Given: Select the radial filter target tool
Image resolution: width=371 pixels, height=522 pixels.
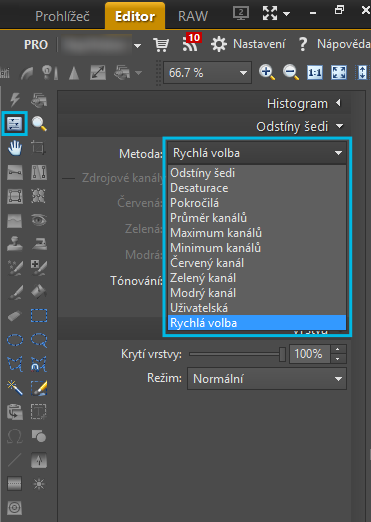Looking at the screenshot, I should click(15, 508).
